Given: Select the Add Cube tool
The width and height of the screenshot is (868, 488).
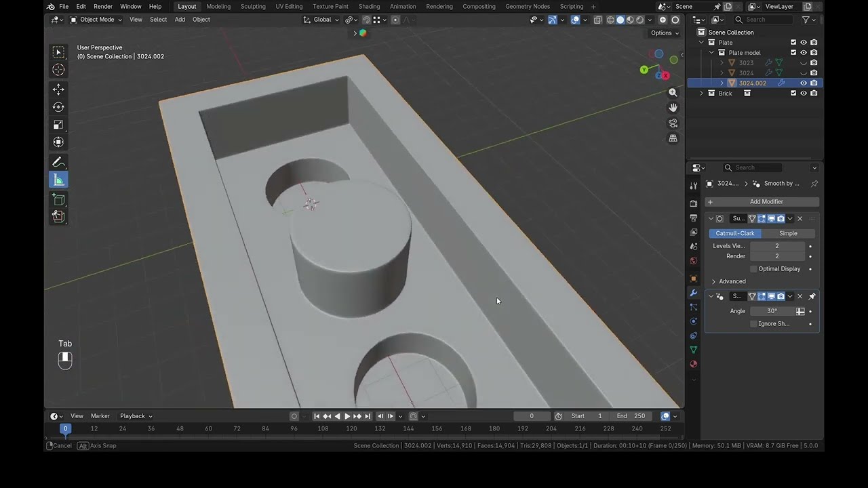Looking at the screenshot, I should coord(58,199).
